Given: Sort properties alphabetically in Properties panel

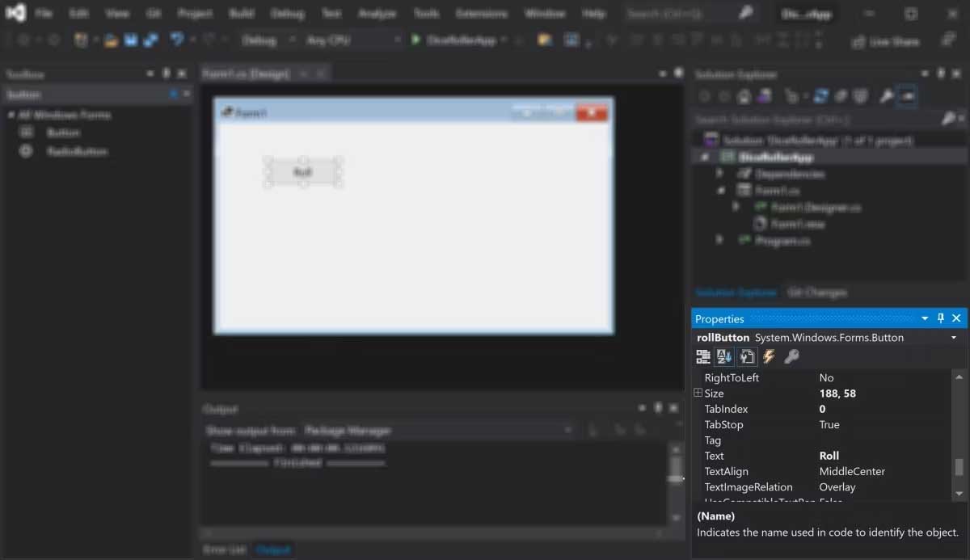Looking at the screenshot, I should point(723,356).
